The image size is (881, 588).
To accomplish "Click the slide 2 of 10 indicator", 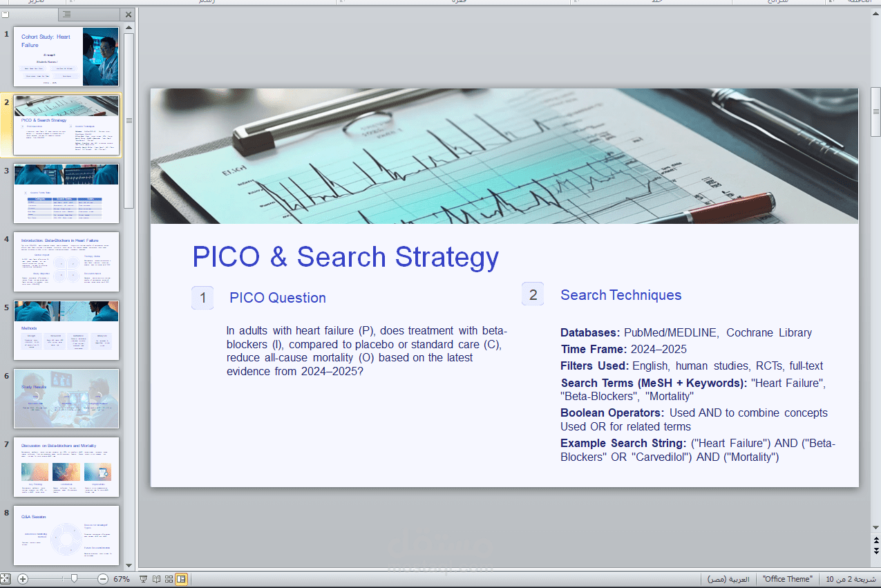I will coord(851,579).
